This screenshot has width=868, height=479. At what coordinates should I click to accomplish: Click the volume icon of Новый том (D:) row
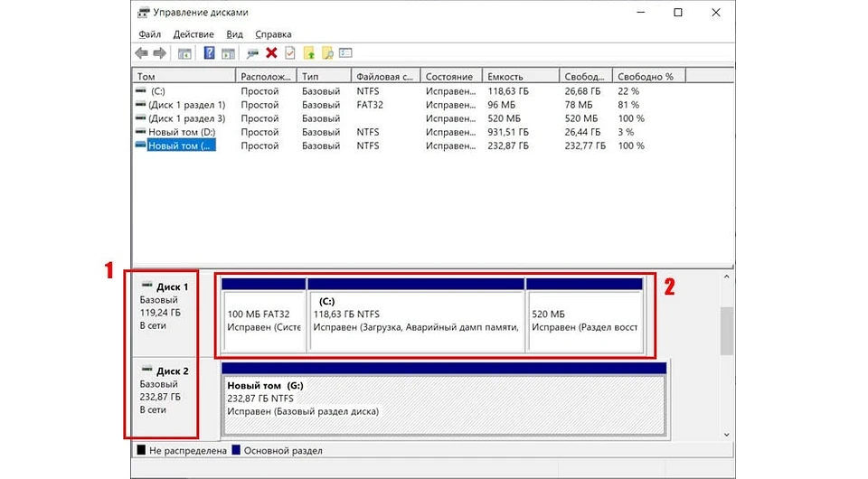141,131
